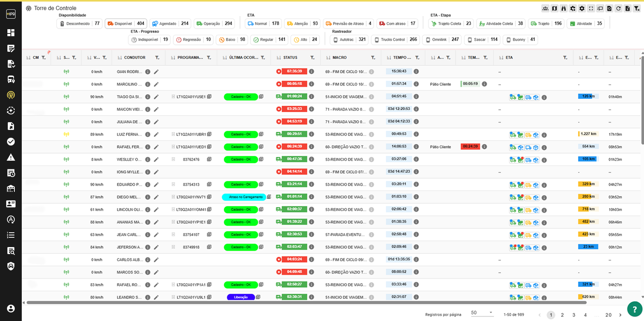The image size is (644, 321).
Task: Open the map view icon in toolbar
Action: coord(555,8)
